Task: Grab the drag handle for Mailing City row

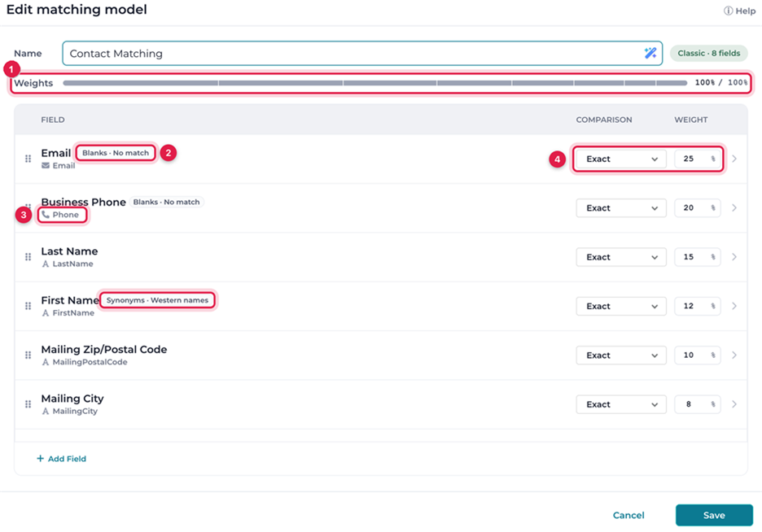Action: (28, 403)
